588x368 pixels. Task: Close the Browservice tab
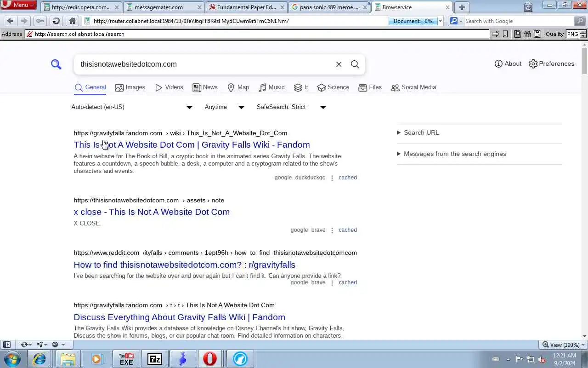tap(447, 7)
